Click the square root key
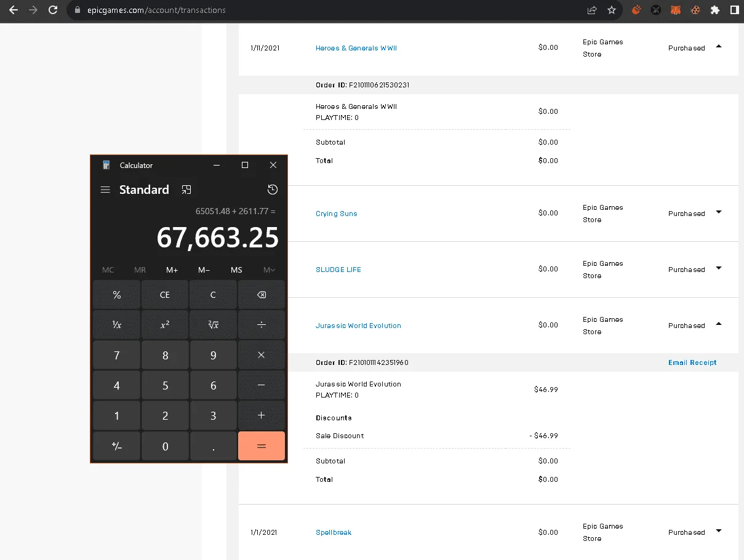 [x=213, y=325]
